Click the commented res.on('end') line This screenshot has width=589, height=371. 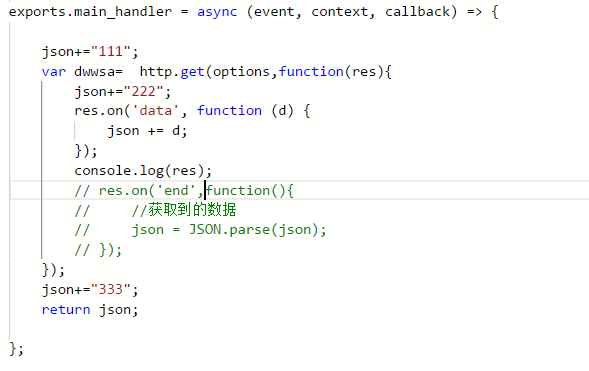(x=184, y=191)
